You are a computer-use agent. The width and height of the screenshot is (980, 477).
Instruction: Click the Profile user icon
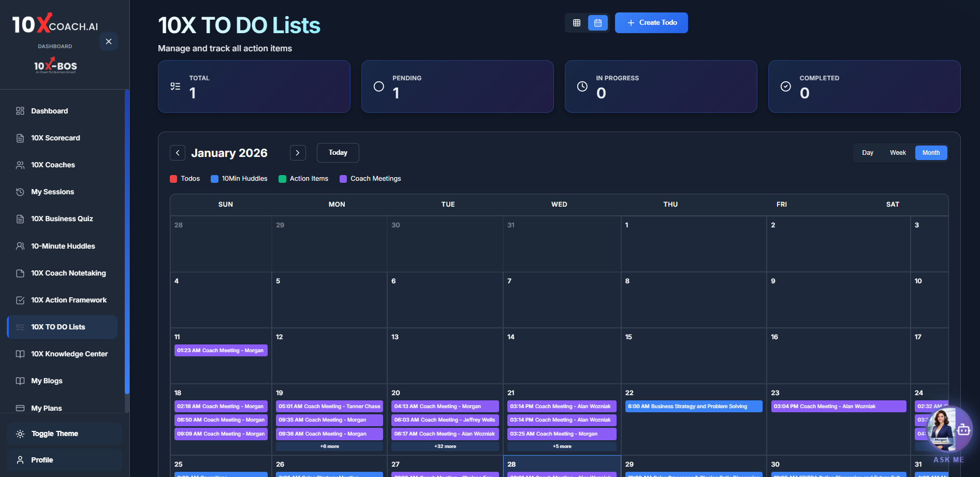[x=20, y=460]
